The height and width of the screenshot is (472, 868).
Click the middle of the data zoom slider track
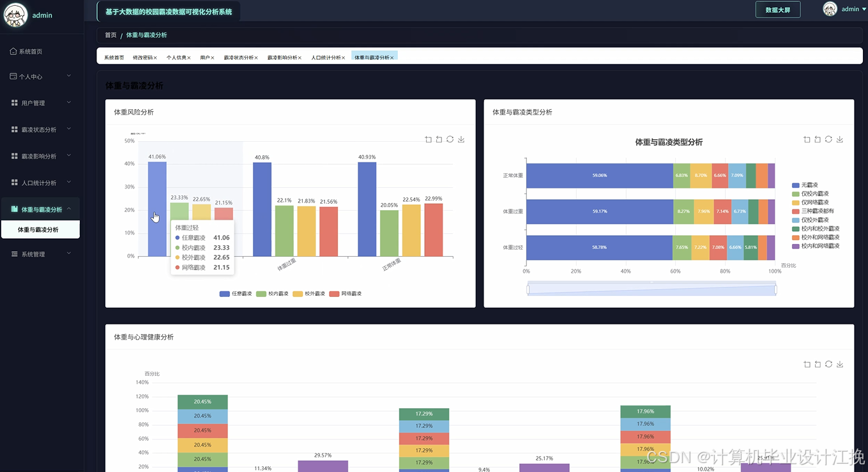pyautogui.click(x=651, y=290)
